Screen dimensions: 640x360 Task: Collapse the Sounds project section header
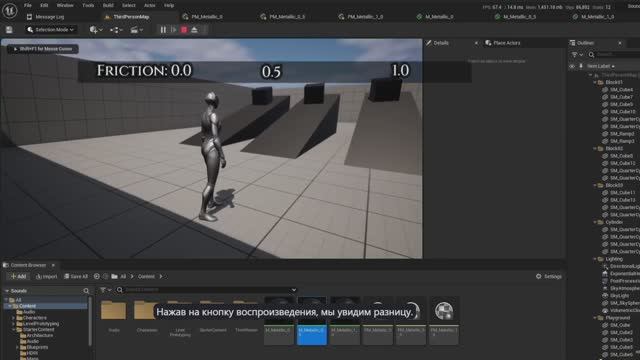coord(7,291)
